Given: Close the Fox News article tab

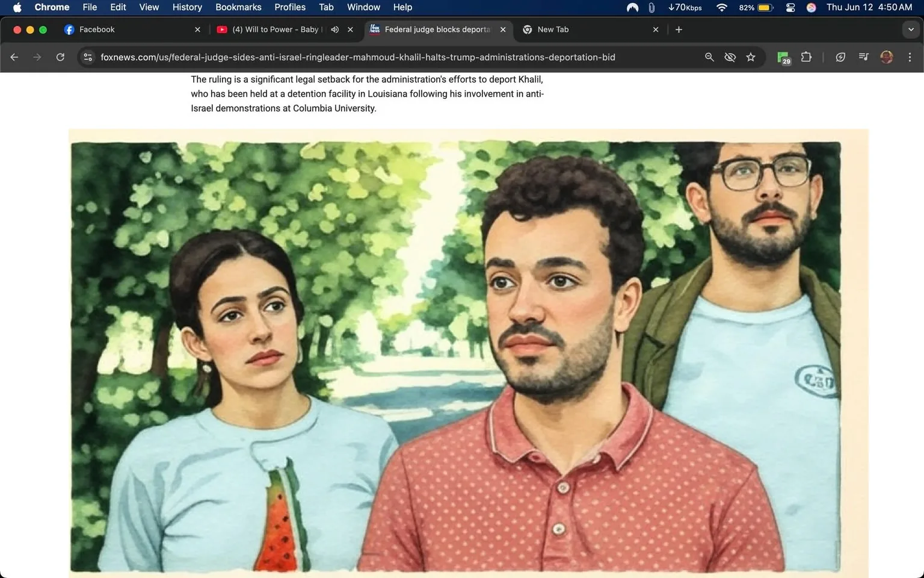Looking at the screenshot, I should tap(503, 30).
